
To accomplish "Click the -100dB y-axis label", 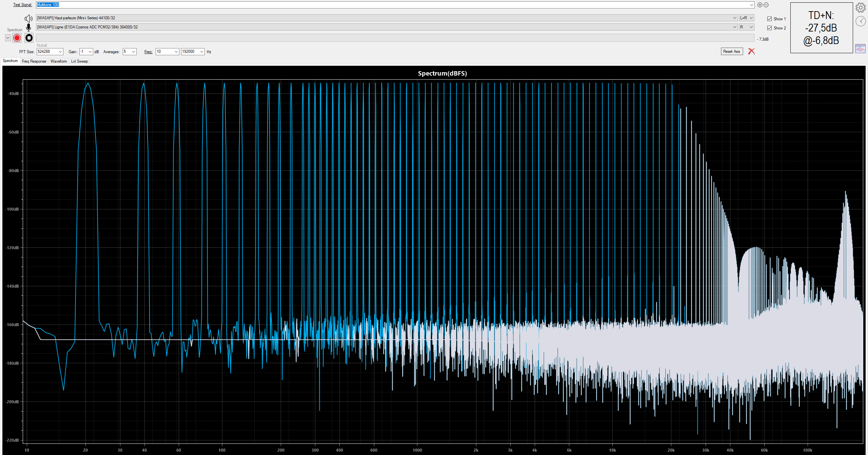I will pos(12,209).
